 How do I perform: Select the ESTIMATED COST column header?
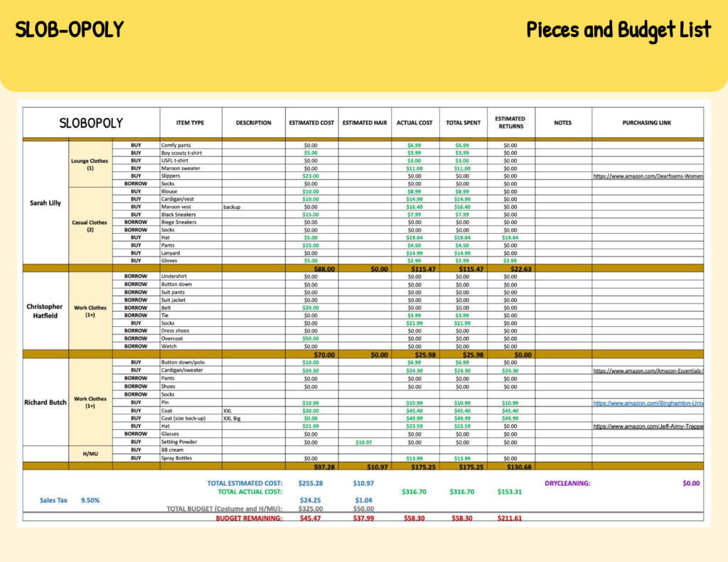(311, 123)
